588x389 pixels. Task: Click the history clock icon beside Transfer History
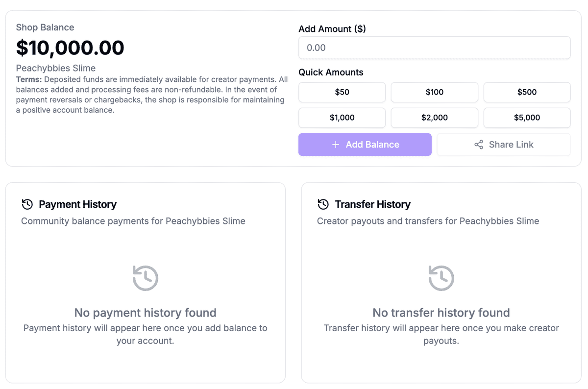(x=322, y=204)
